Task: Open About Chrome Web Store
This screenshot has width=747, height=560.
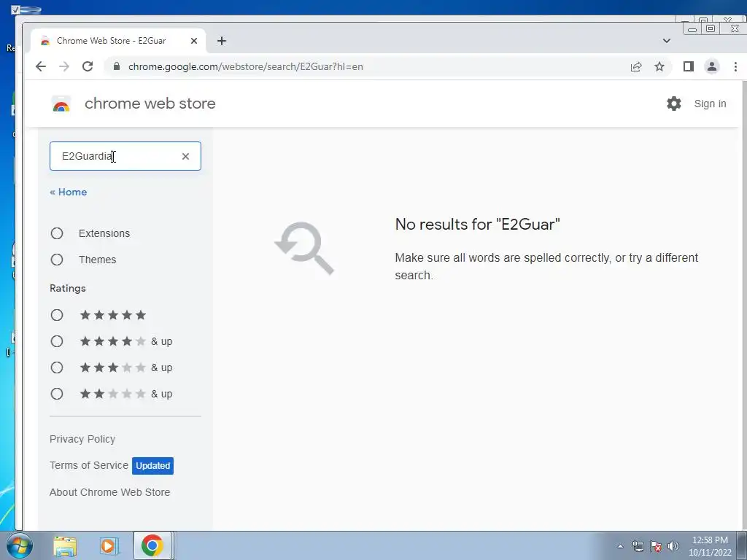Action: [x=109, y=492]
